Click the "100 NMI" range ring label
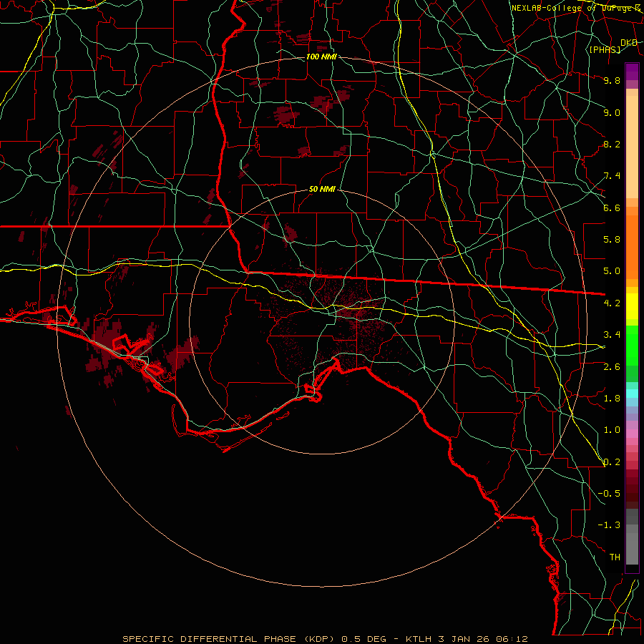Viewport: 644px width, 644px height. click(321, 57)
